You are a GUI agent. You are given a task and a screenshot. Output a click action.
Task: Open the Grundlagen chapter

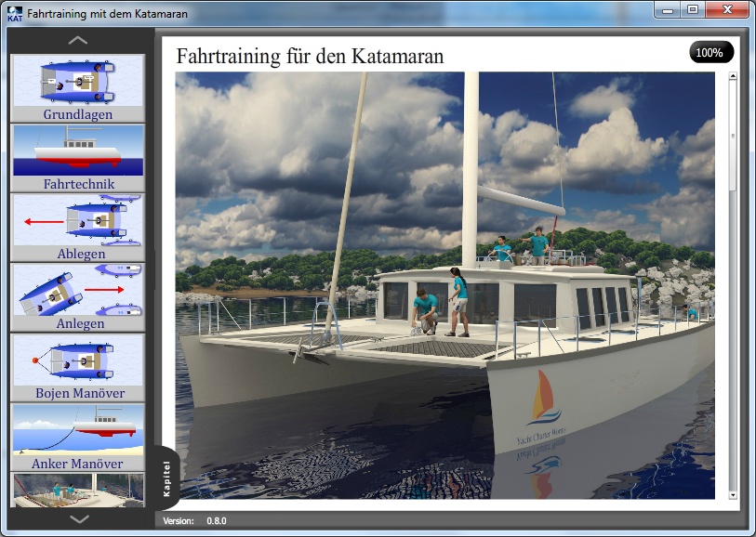tap(78, 88)
